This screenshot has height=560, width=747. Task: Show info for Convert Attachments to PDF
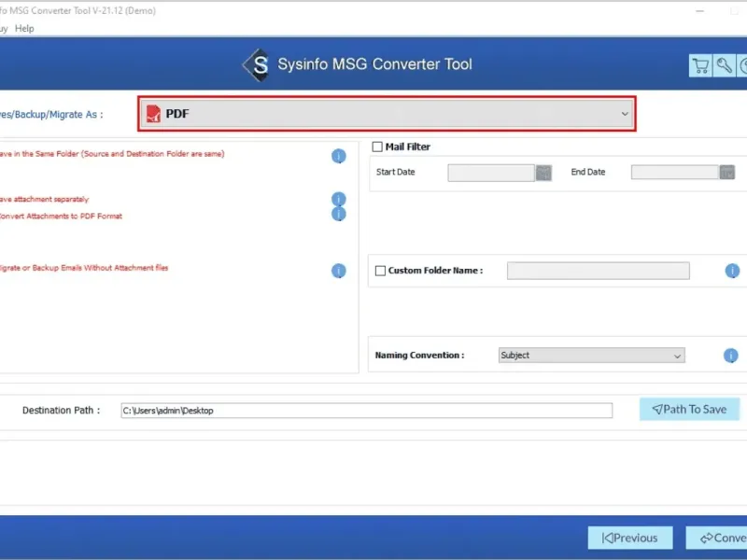click(339, 215)
